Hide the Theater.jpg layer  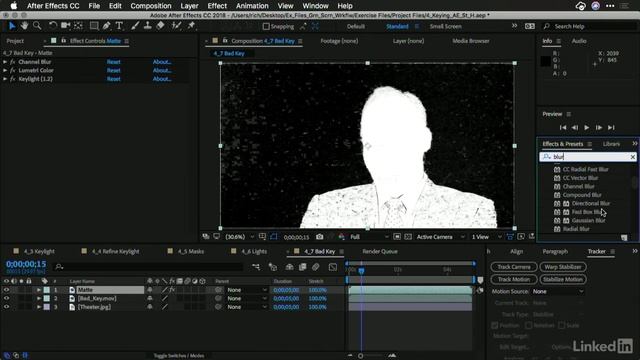[x=6, y=307]
